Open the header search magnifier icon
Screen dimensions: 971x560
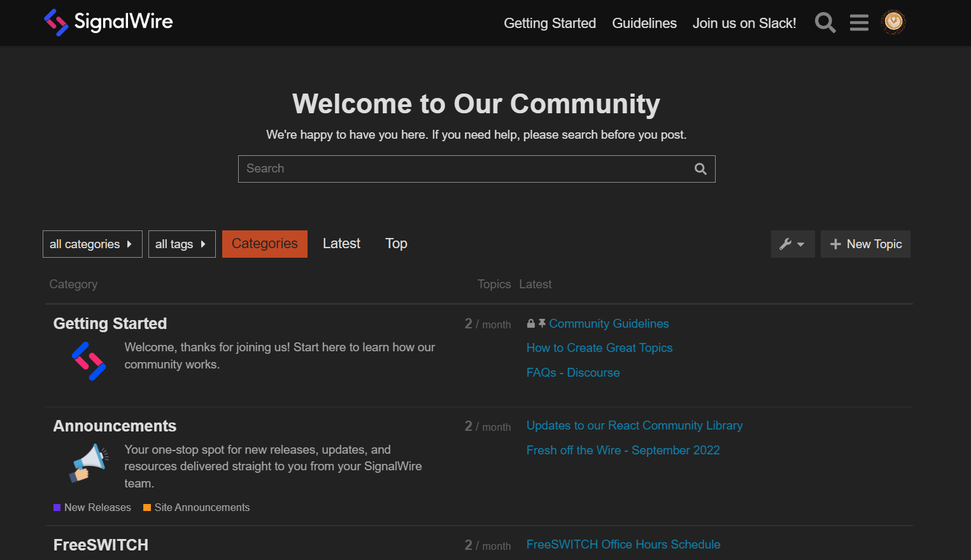click(x=825, y=23)
